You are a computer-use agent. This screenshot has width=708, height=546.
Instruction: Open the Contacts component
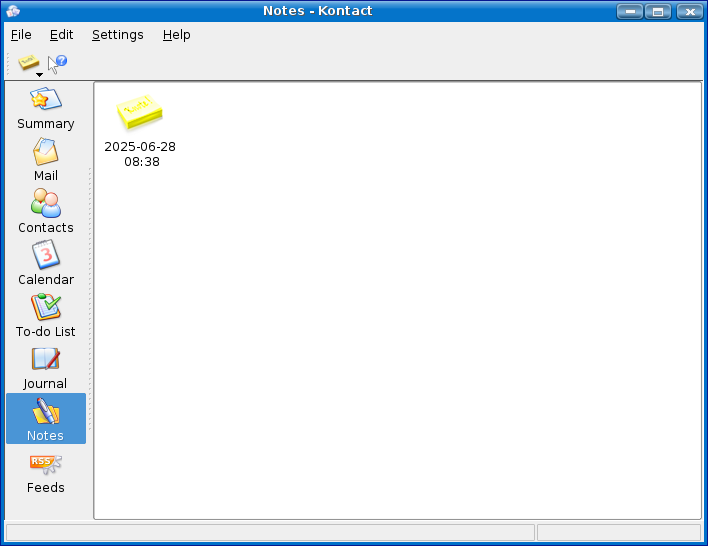[x=45, y=213]
